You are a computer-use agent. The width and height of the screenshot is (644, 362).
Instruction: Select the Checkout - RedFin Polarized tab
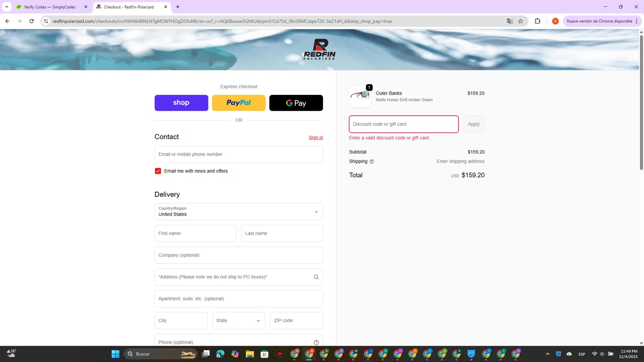point(129,7)
